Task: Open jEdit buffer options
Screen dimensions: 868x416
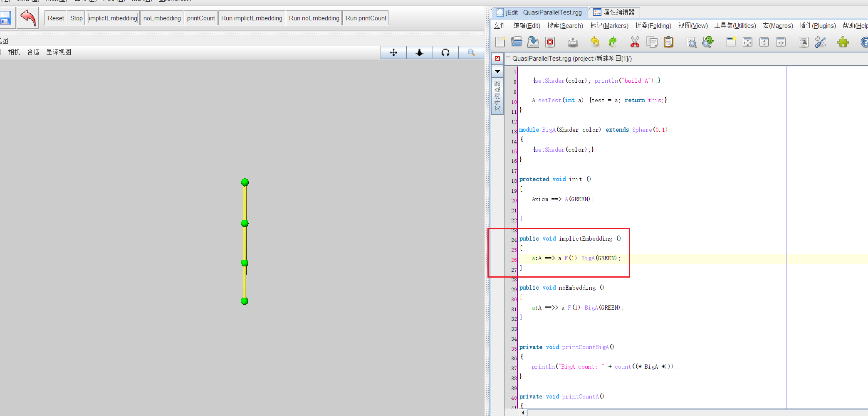Action: click(x=804, y=42)
